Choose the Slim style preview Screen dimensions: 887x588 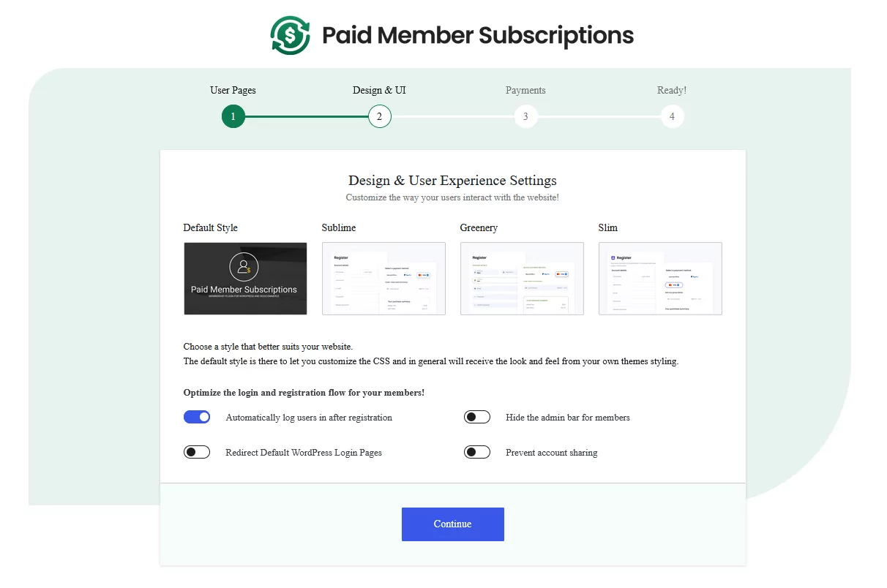click(x=660, y=279)
